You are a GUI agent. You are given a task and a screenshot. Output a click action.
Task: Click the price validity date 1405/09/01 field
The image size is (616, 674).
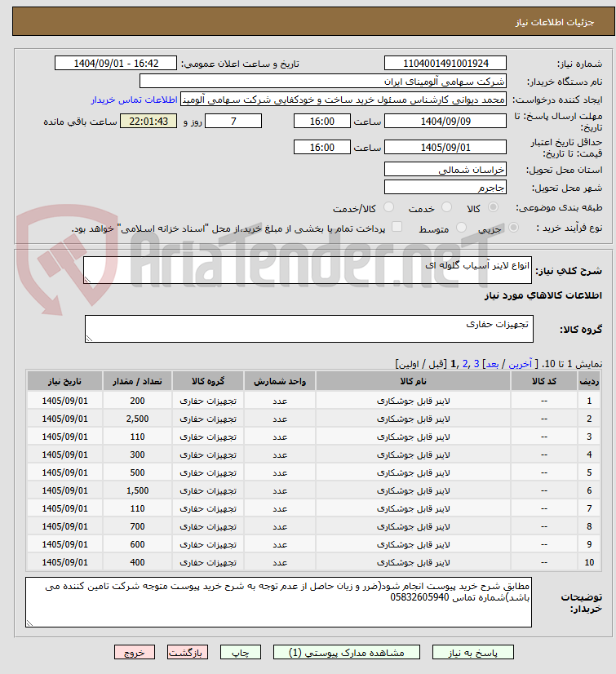(445, 148)
